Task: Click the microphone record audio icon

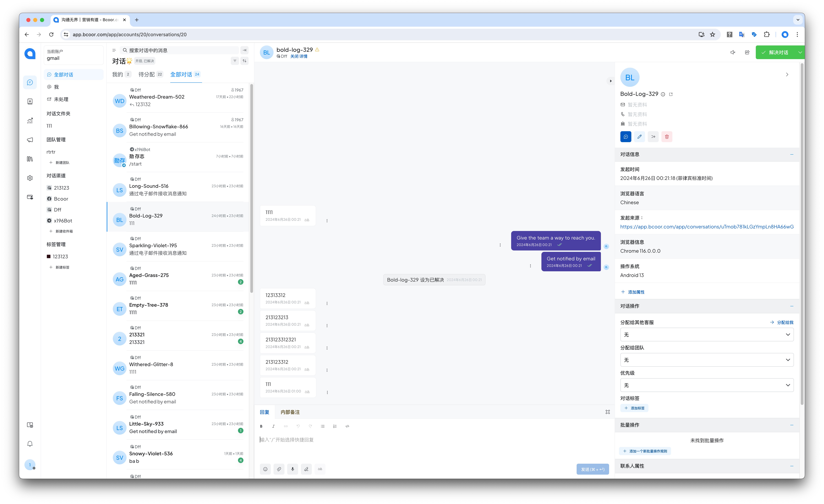Action: coord(293,469)
